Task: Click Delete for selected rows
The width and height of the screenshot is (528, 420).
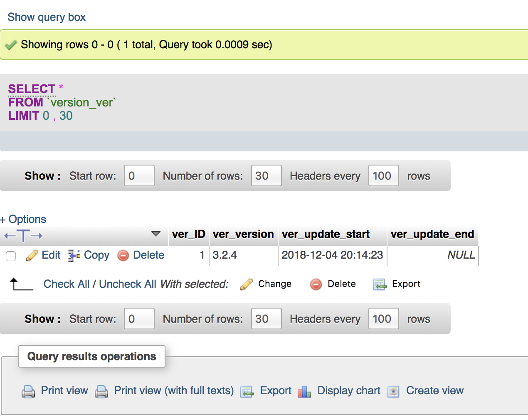Action: [342, 284]
